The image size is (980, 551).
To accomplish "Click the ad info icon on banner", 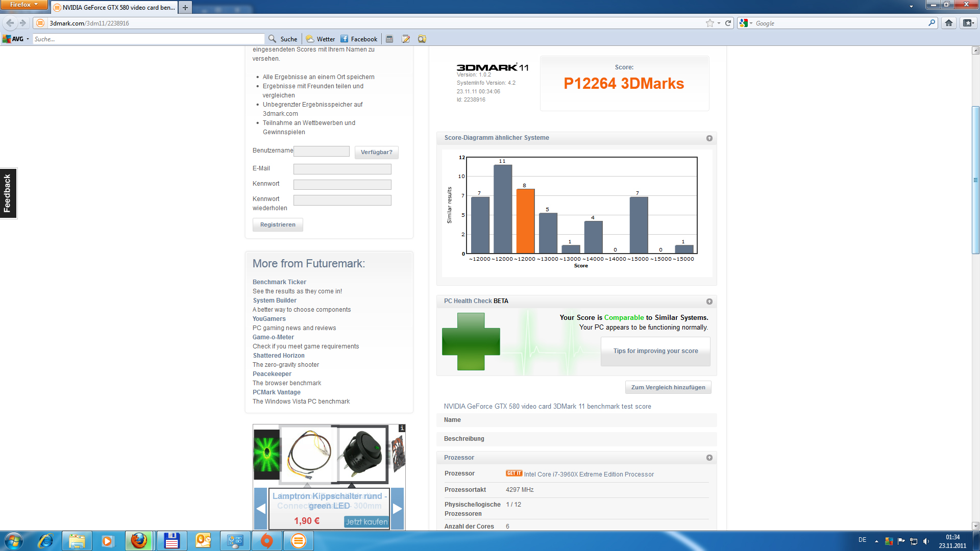I will [402, 428].
